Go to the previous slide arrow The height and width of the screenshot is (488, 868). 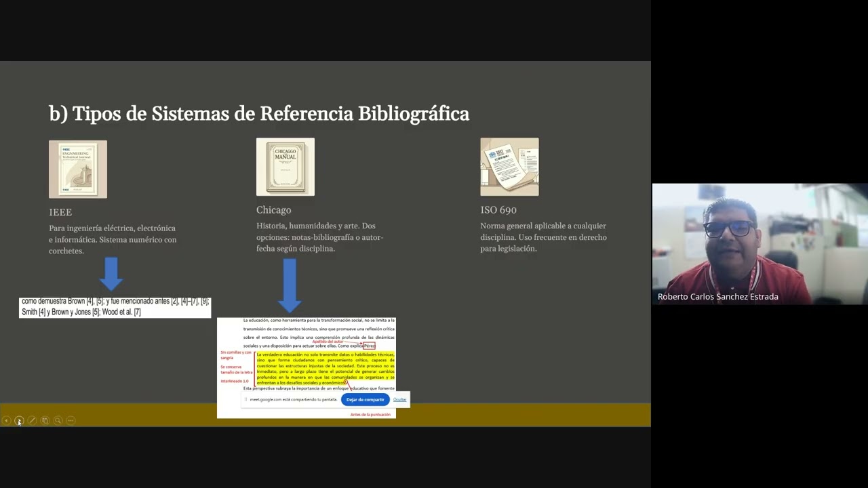[x=6, y=421]
